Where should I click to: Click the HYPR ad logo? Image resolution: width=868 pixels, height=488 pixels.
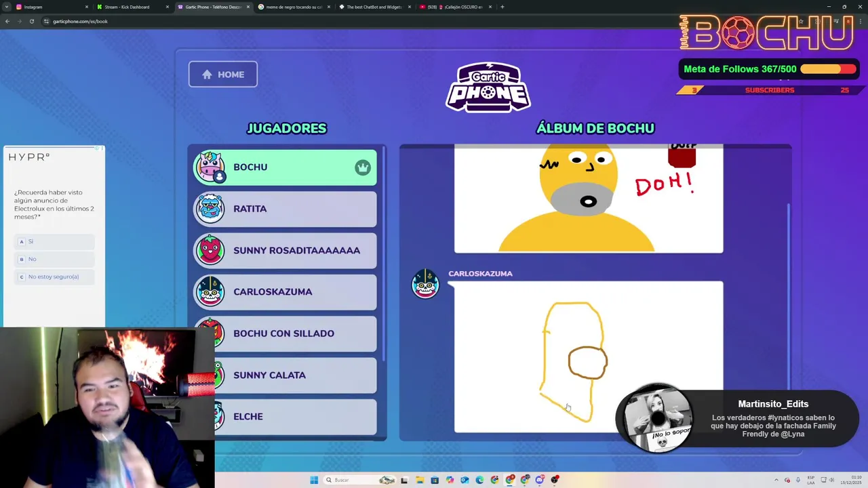pyautogui.click(x=28, y=157)
